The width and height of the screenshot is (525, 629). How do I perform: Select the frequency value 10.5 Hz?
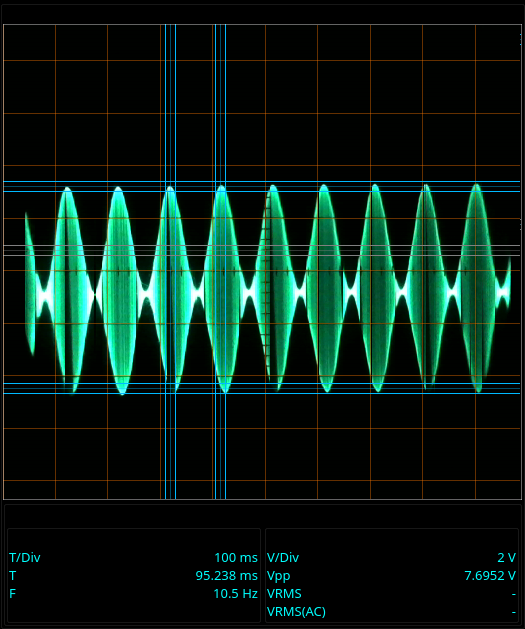pos(235,594)
